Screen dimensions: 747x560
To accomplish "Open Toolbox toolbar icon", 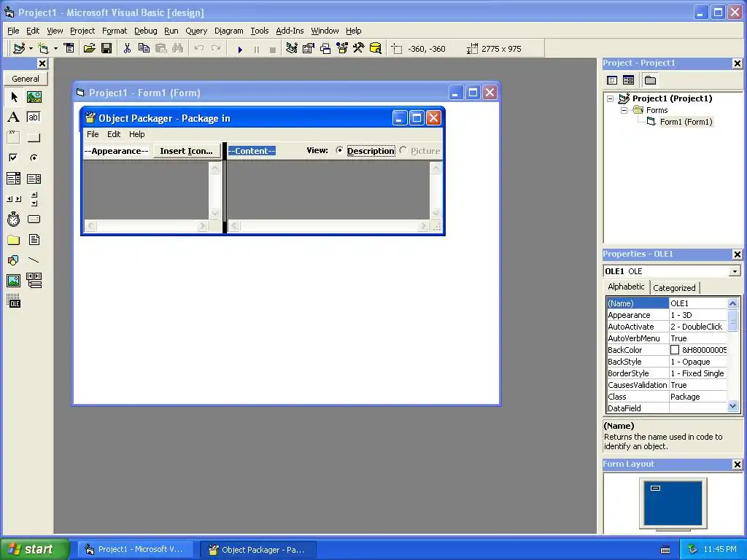I will [359, 48].
